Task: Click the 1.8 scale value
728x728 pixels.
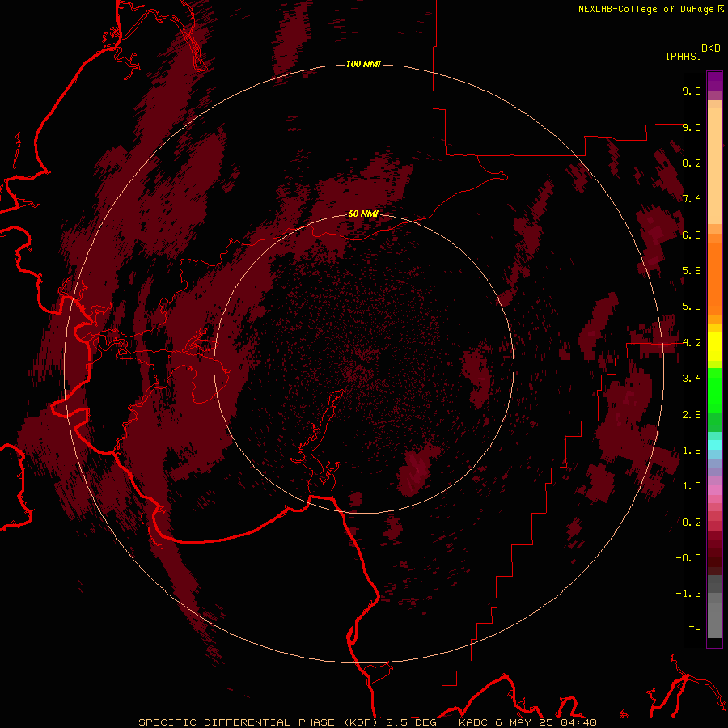Action: click(x=692, y=451)
